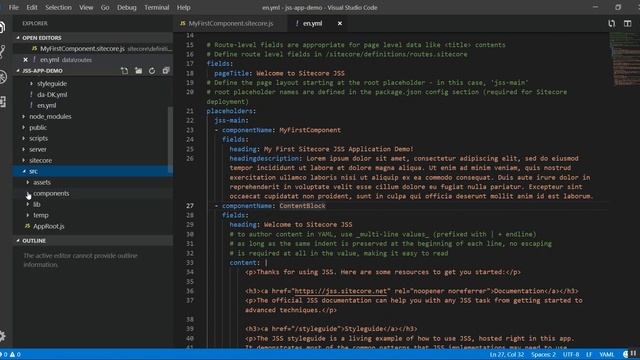The height and width of the screenshot is (360, 640).
Task: Expand the components folder
Action: pos(51,193)
